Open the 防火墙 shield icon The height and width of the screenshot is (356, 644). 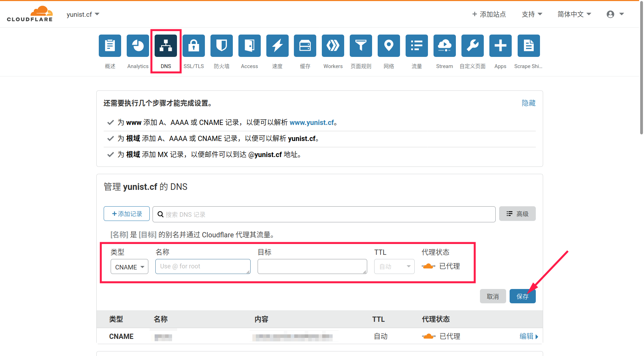(x=222, y=46)
